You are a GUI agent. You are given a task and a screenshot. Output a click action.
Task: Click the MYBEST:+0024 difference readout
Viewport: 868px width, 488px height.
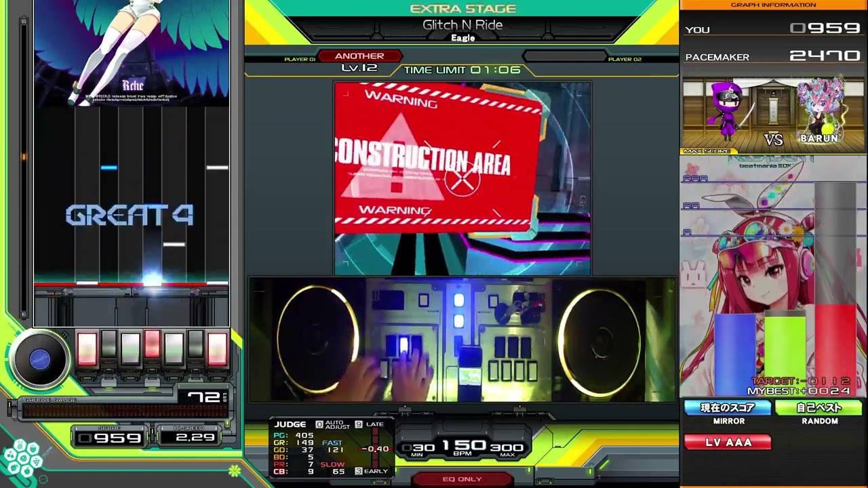tap(799, 391)
